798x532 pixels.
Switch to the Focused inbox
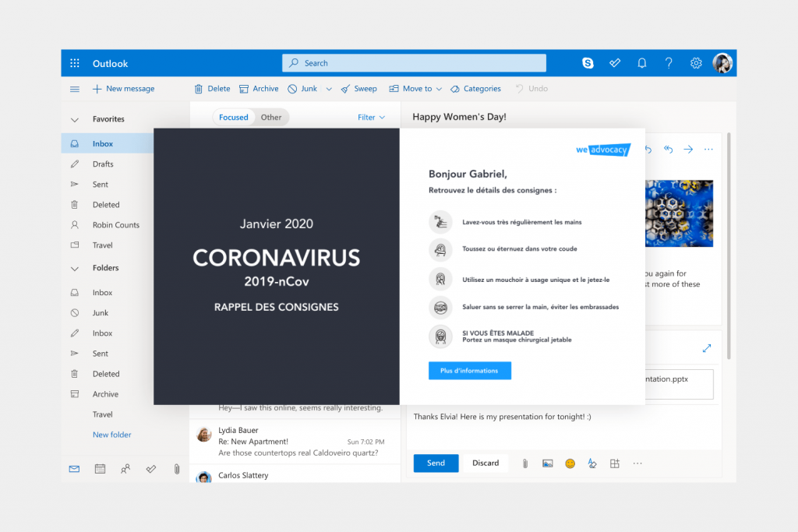(x=233, y=118)
